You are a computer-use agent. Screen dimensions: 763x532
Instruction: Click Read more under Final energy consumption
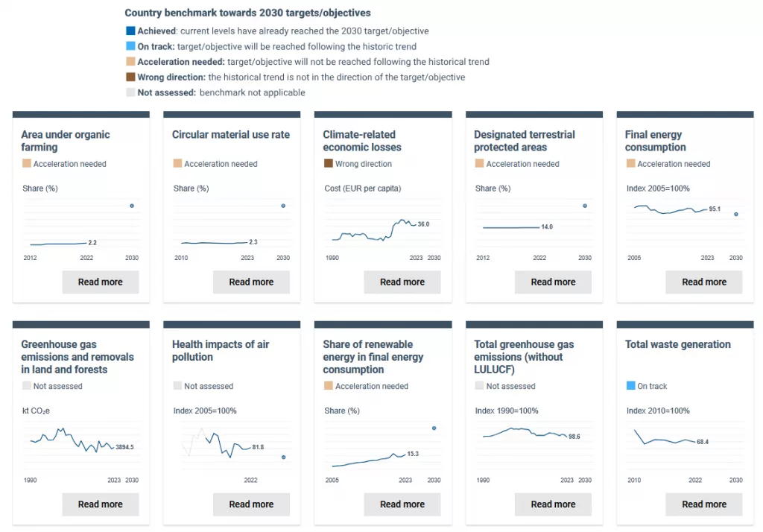(x=703, y=282)
